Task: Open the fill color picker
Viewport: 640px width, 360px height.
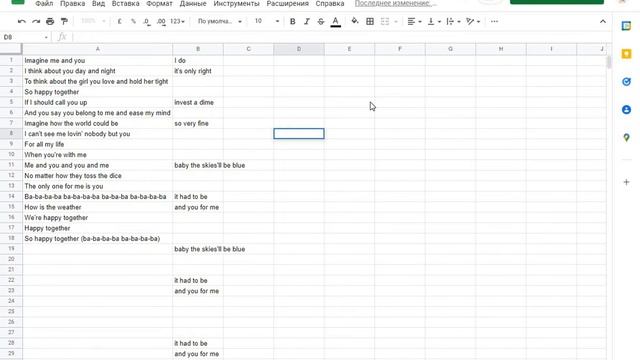Action: pyautogui.click(x=355, y=21)
